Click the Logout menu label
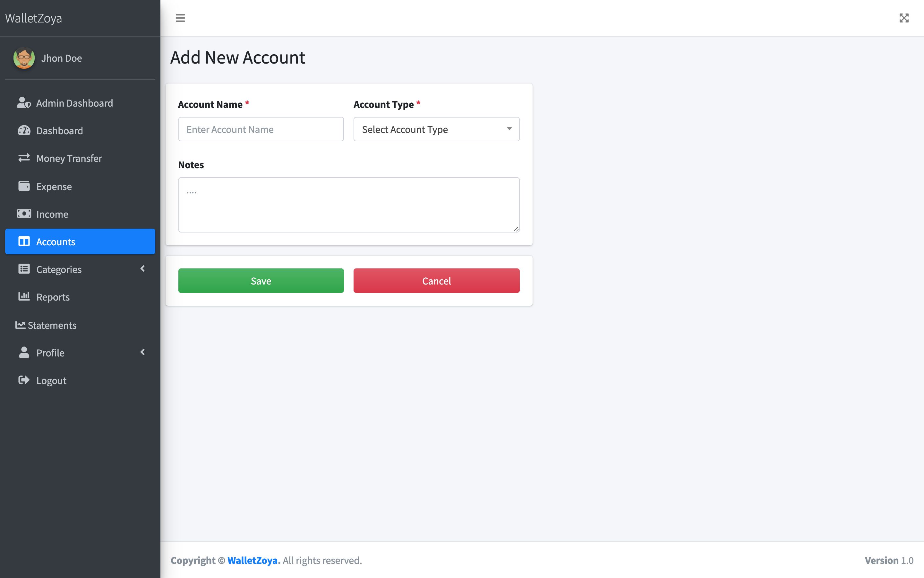Viewport: 924px width, 578px height. [x=51, y=381]
